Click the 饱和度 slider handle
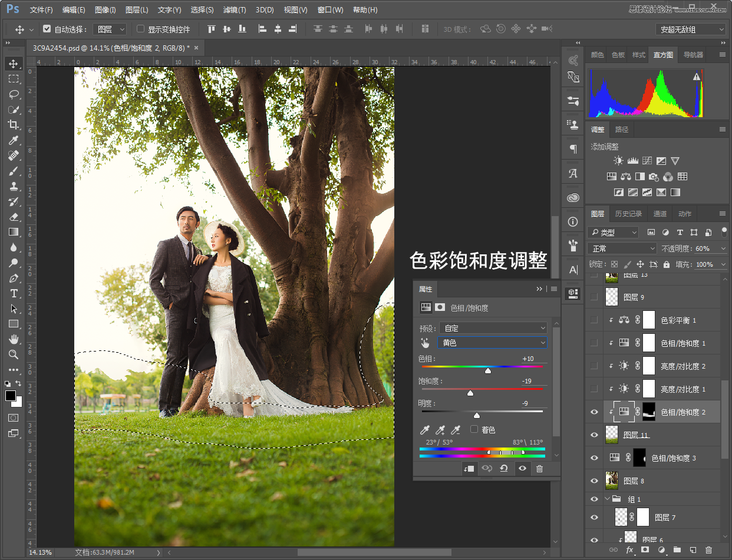 (x=470, y=393)
